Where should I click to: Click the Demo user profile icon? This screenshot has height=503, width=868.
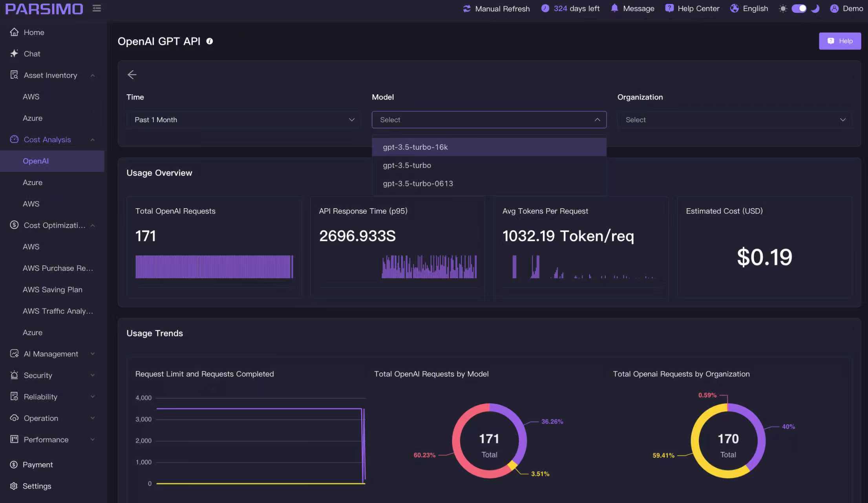pyautogui.click(x=834, y=9)
